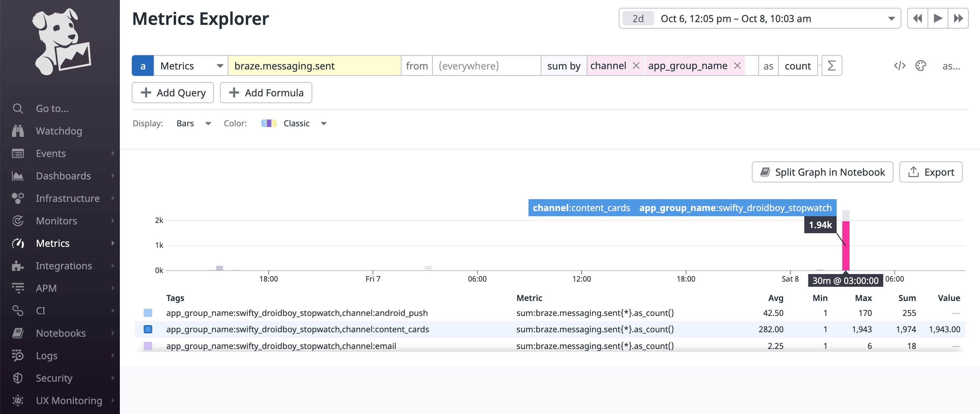
Task: Jump forward in time range
Action: [958, 18]
